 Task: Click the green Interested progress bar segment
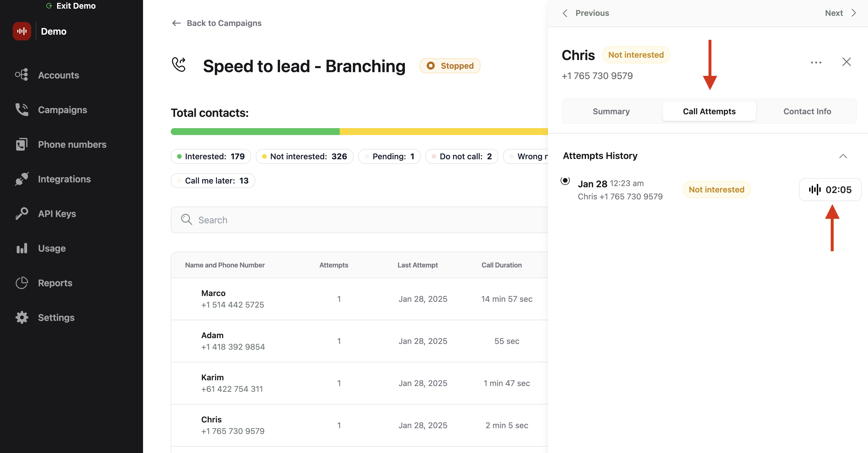tap(255, 132)
